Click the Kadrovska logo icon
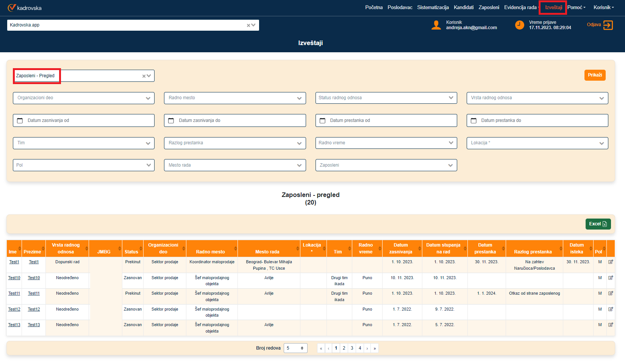This screenshot has width=625, height=364. 12,8
